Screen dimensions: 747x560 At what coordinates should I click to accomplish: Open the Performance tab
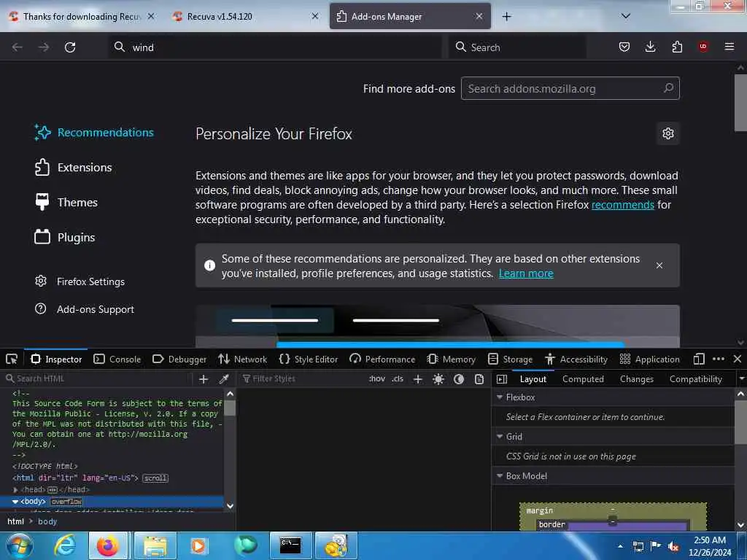[x=382, y=359]
